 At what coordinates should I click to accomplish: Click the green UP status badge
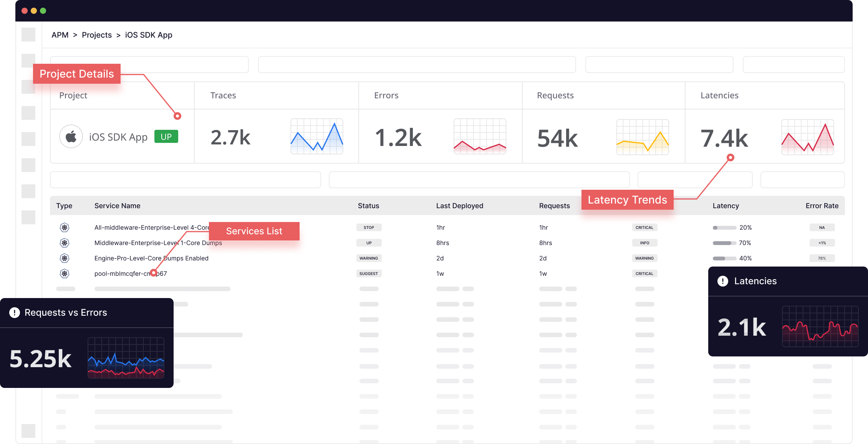(166, 137)
